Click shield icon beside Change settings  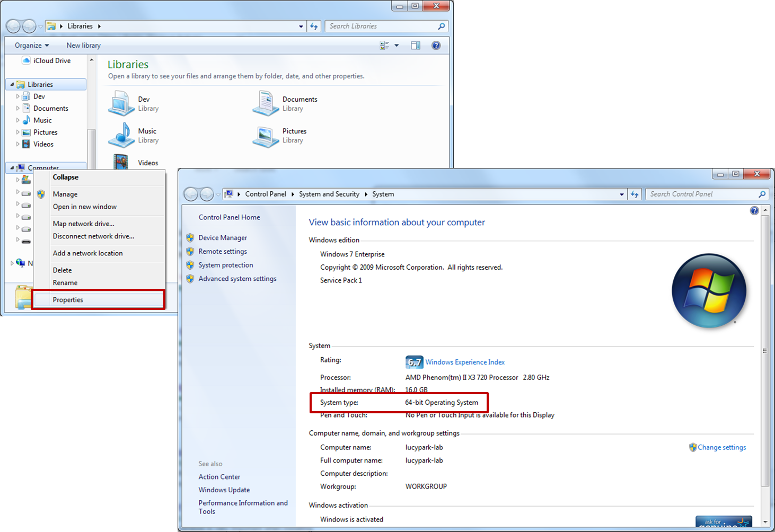(x=693, y=447)
